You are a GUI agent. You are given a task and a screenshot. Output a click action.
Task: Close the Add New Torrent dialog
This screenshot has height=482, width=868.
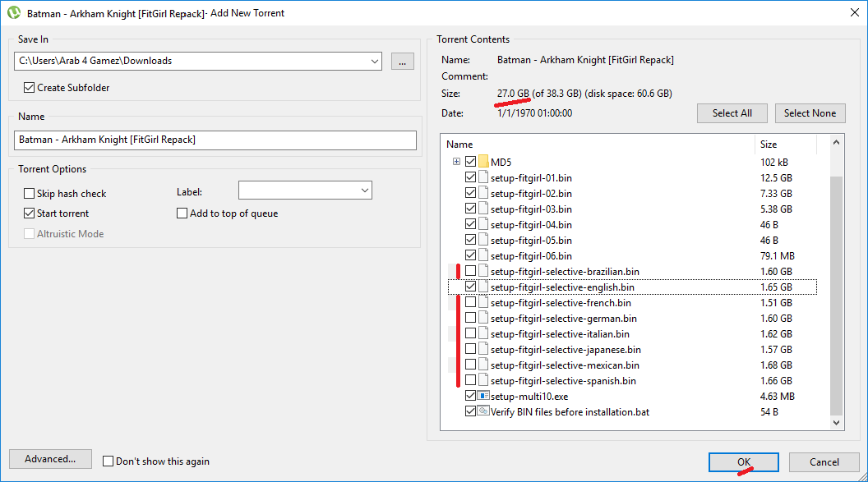click(854, 12)
